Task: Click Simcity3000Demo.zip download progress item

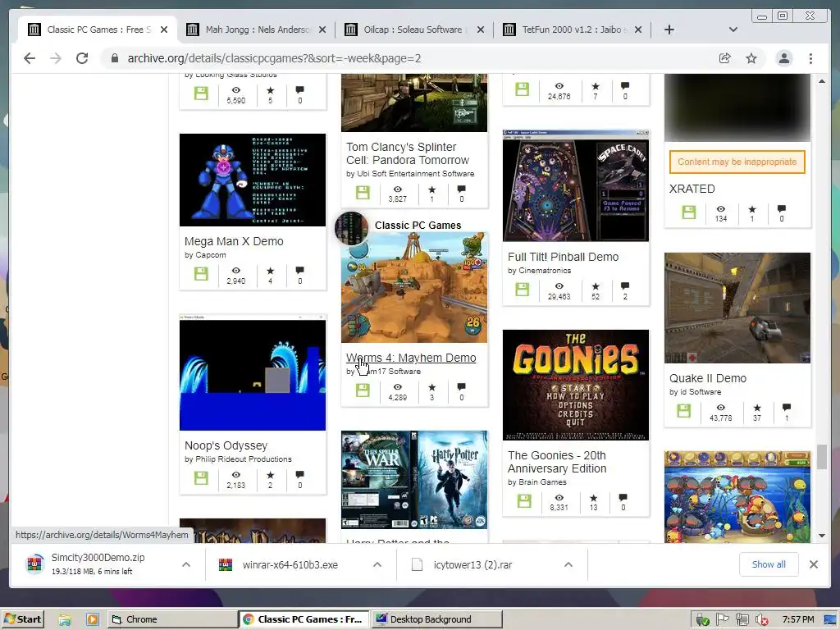Action: pos(98,564)
